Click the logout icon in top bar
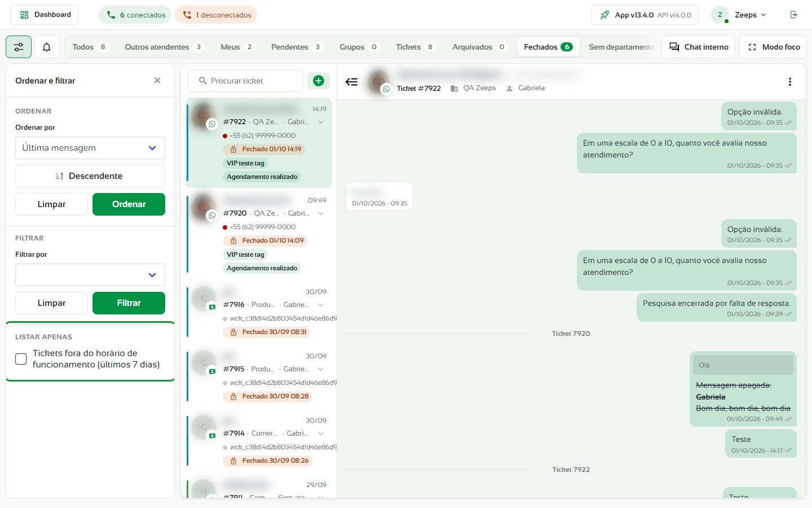This screenshot has height=508, width=812. [x=794, y=15]
